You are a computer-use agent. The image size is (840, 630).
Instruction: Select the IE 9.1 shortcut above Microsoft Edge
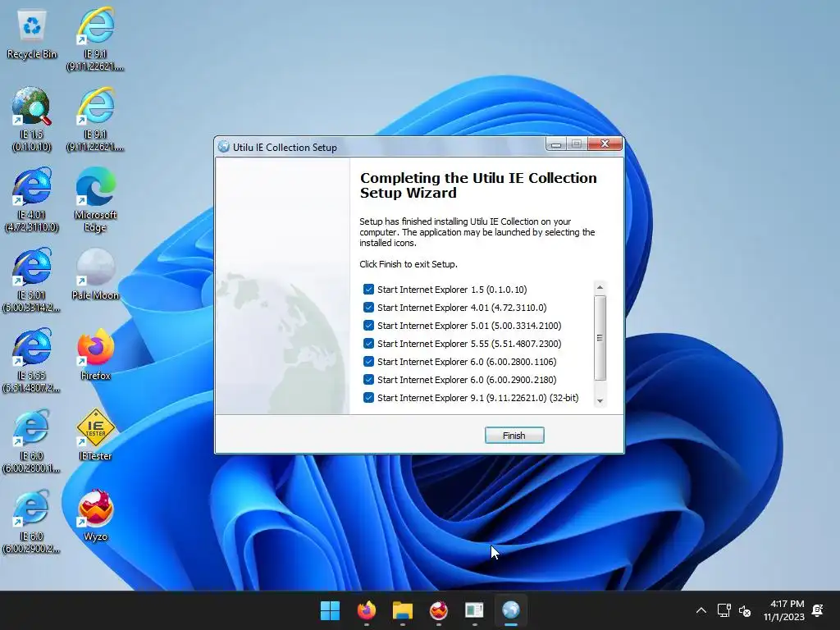95,119
